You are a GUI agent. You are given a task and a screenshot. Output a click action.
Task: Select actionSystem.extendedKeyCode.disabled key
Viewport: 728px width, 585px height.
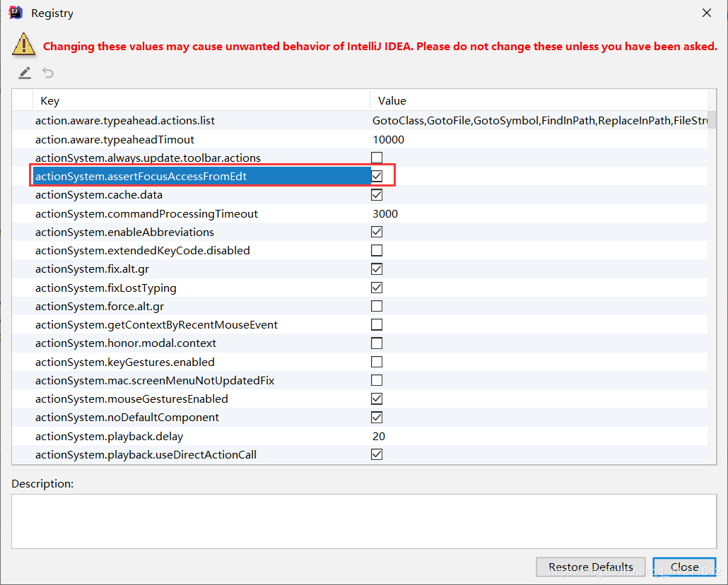point(142,251)
